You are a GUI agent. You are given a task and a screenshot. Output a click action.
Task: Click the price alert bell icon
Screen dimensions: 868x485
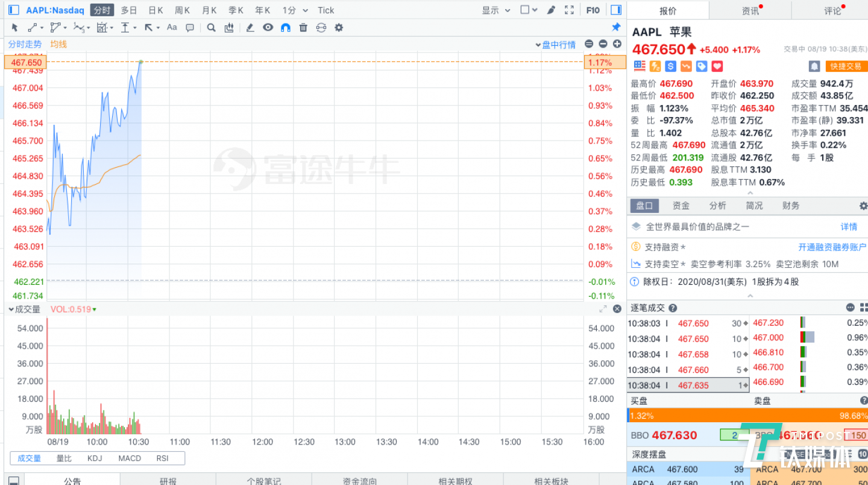[814, 66]
